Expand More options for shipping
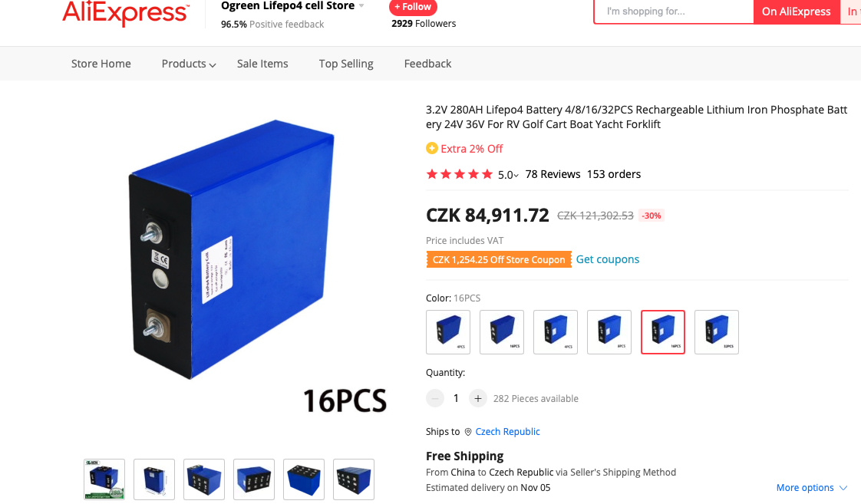The height and width of the screenshot is (504, 861). click(812, 488)
